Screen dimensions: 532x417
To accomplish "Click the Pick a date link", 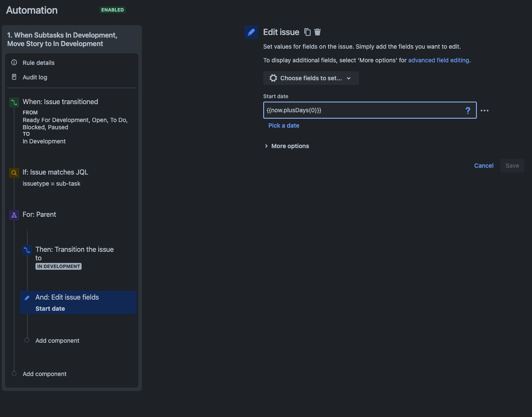I will pos(284,125).
